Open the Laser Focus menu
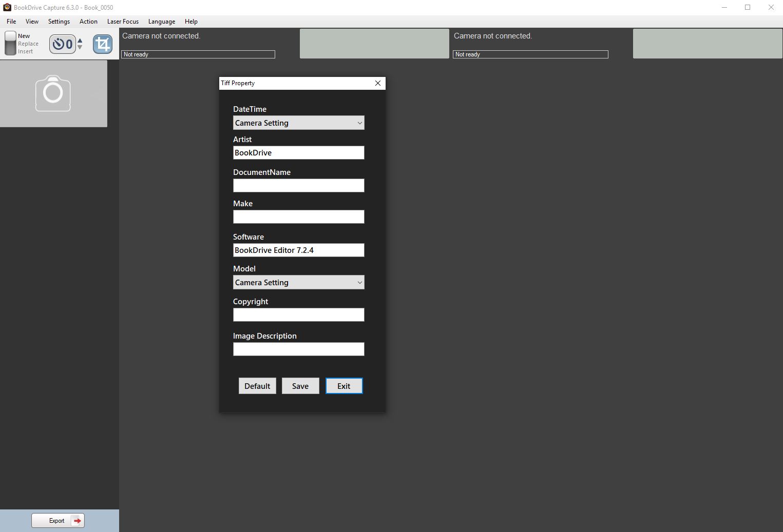 click(123, 22)
